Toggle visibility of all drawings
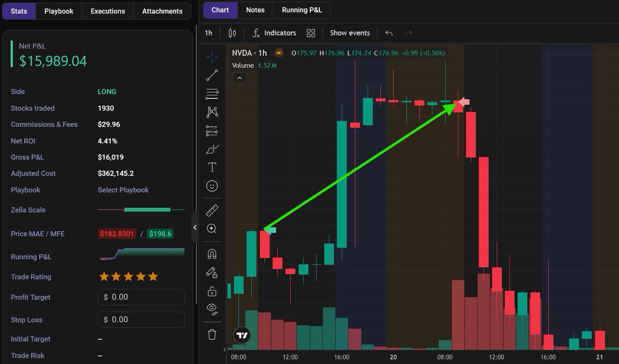Screen dimensions: 619x364 [212, 309]
